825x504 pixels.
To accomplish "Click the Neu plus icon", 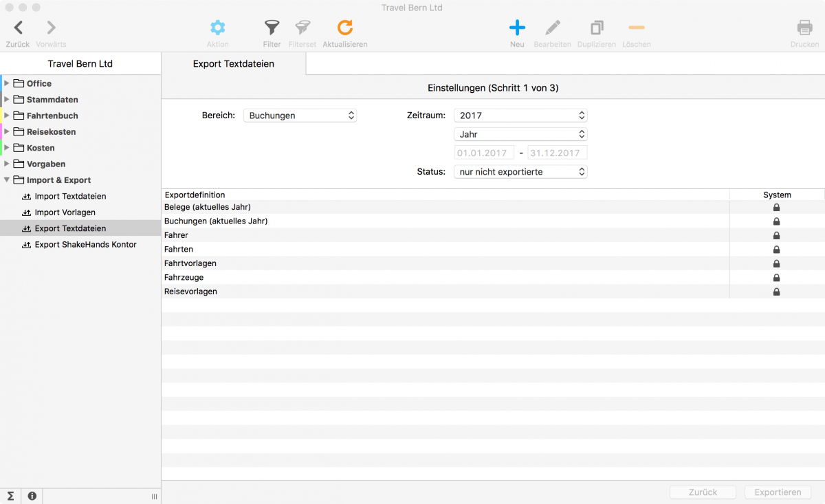I will coord(517,28).
